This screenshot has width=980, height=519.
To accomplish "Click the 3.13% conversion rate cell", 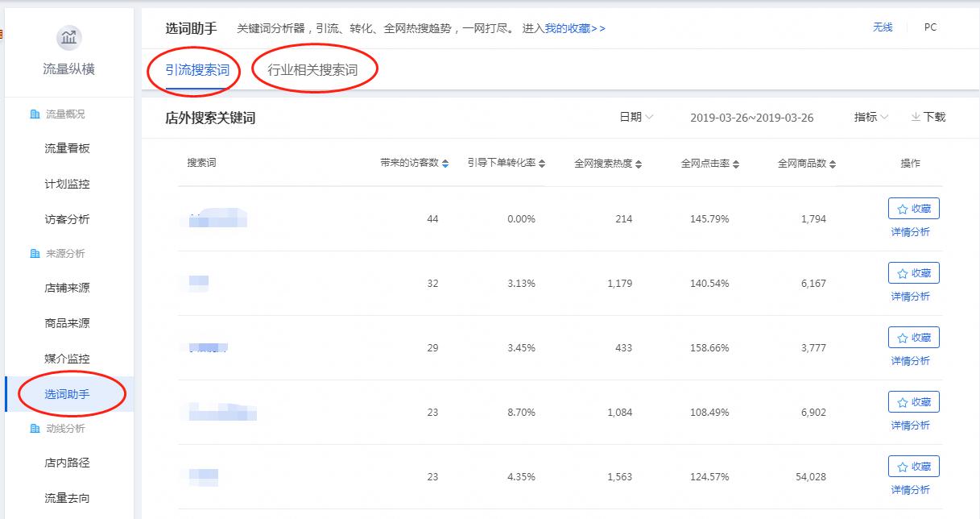I will [521, 284].
